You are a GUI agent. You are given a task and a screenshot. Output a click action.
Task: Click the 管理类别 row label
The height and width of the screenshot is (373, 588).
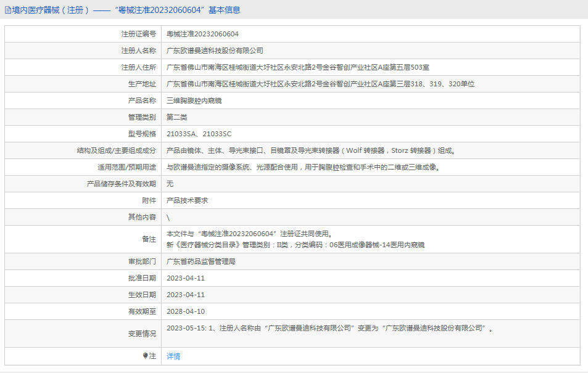[142, 117]
